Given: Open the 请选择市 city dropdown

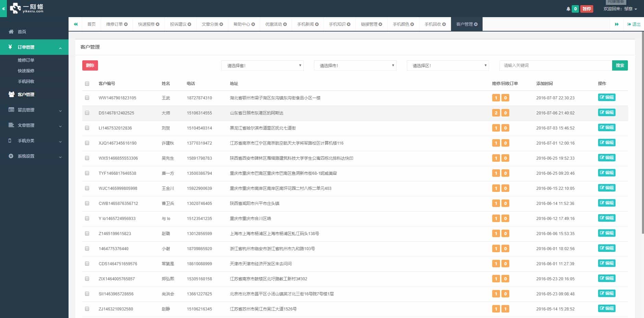Looking at the screenshot, I should coord(355,65).
